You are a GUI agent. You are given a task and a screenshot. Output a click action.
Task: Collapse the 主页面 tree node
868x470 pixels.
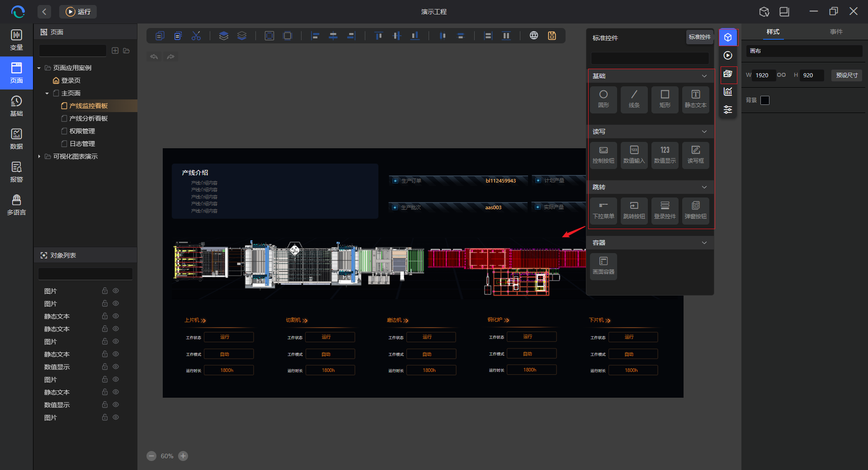[x=47, y=93]
